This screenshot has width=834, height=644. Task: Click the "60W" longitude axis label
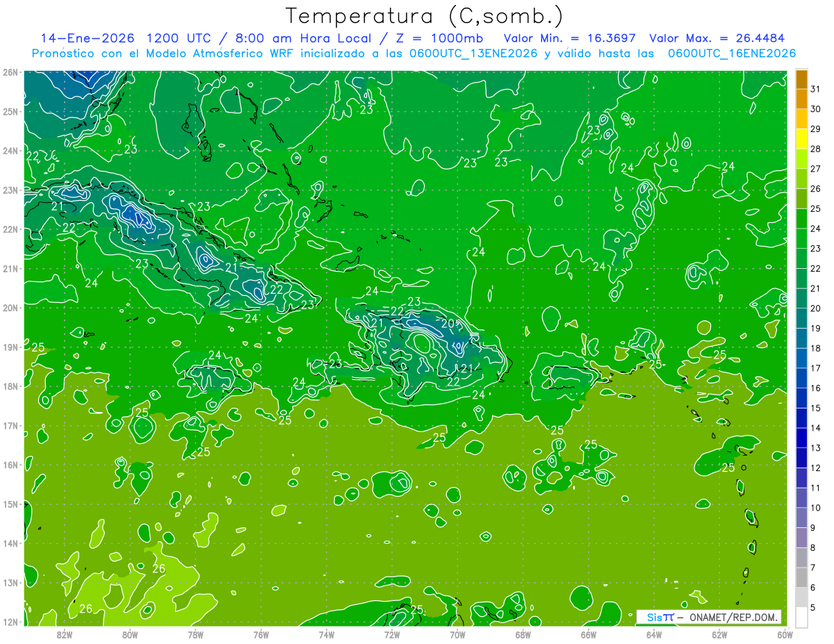[784, 634]
